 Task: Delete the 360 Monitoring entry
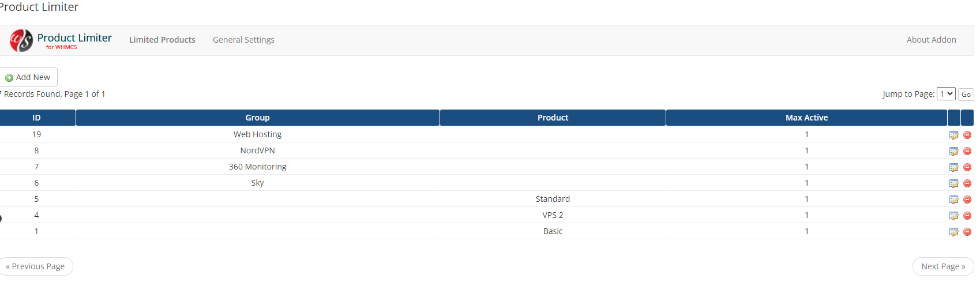[967, 167]
